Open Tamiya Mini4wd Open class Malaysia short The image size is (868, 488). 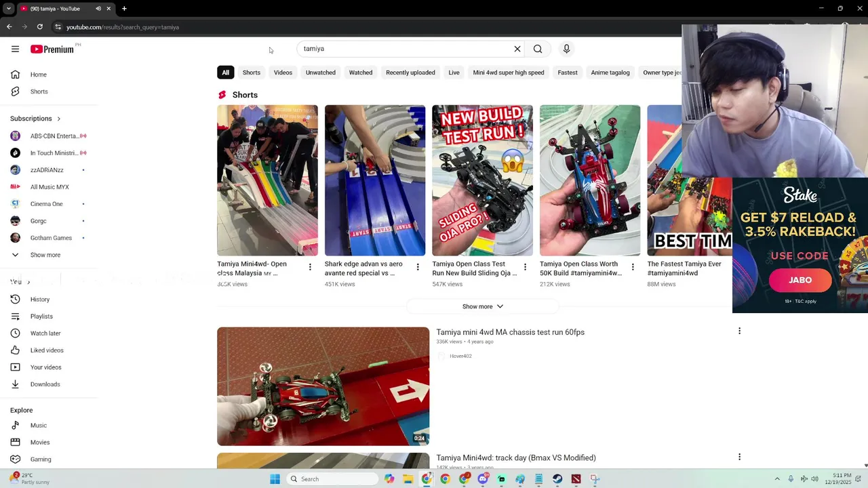[x=267, y=180]
